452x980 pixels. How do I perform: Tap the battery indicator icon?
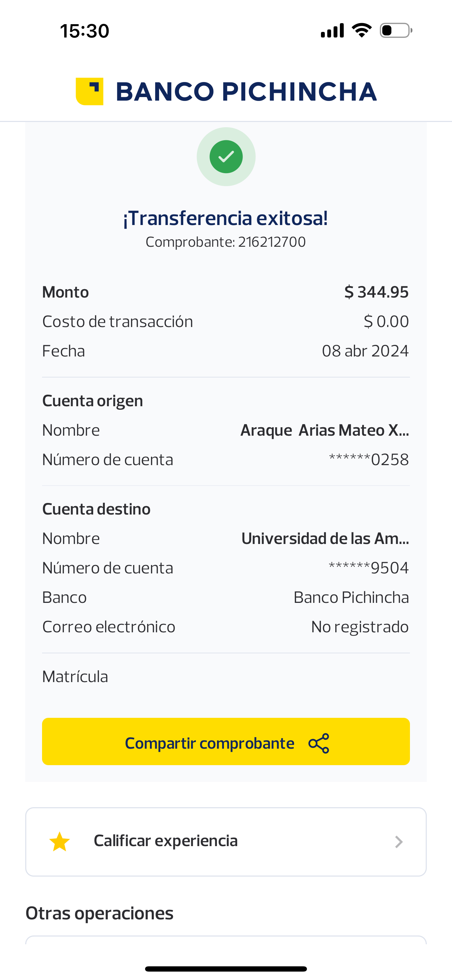(396, 30)
